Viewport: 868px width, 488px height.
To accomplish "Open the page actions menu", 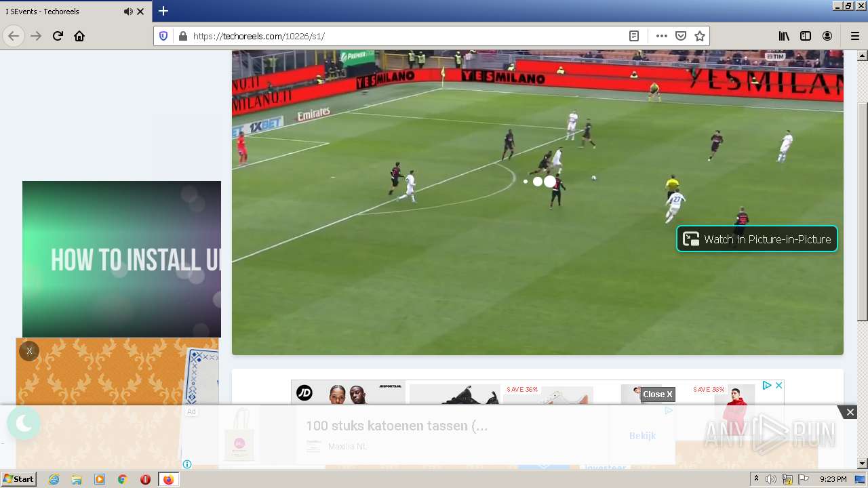I will tap(661, 36).
